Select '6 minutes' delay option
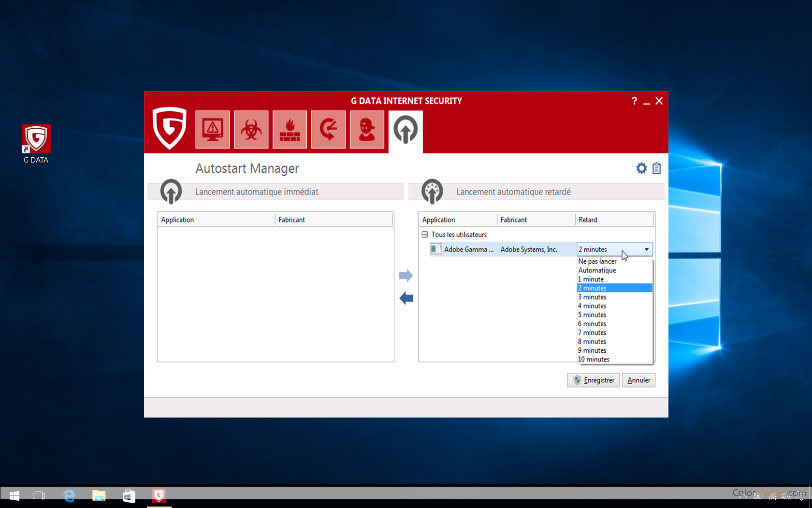This screenshot has width=812, height=508. click(x=615, y=324)
